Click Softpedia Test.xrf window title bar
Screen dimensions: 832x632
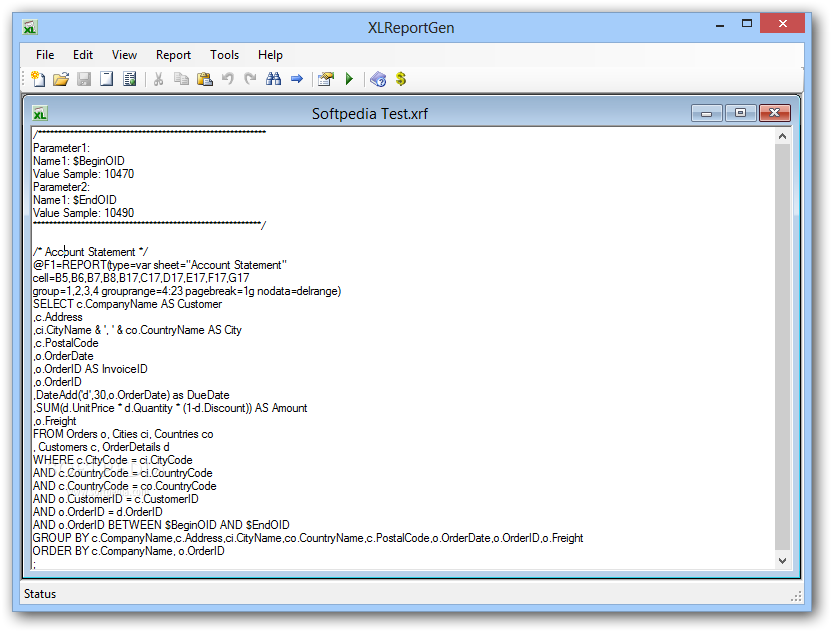[369, 114]
